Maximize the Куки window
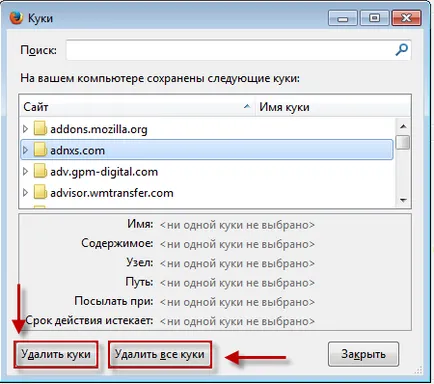 pyautogui.click(x=374, y=18)
